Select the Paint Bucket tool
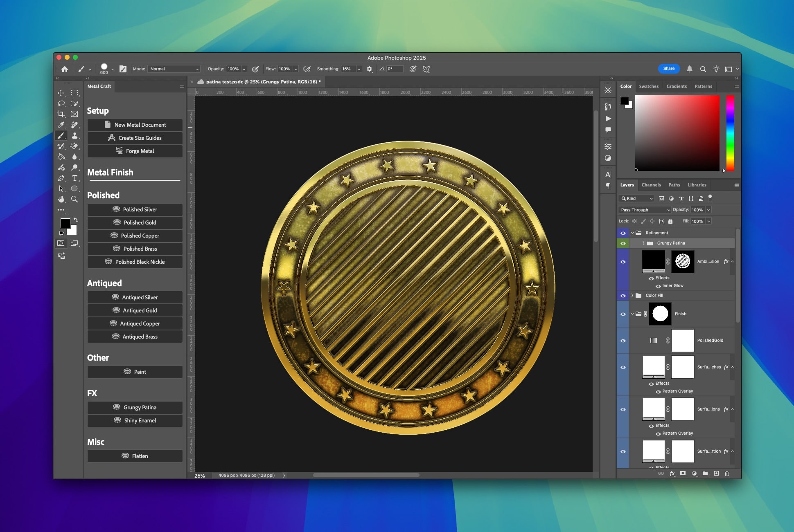 pyautogui.click(x=61, y=157)
